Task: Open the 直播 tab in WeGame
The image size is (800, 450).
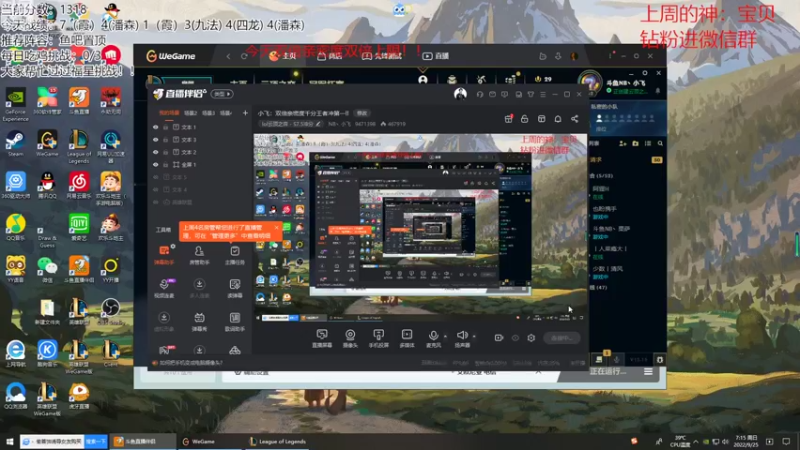Action: coord(436,56)
